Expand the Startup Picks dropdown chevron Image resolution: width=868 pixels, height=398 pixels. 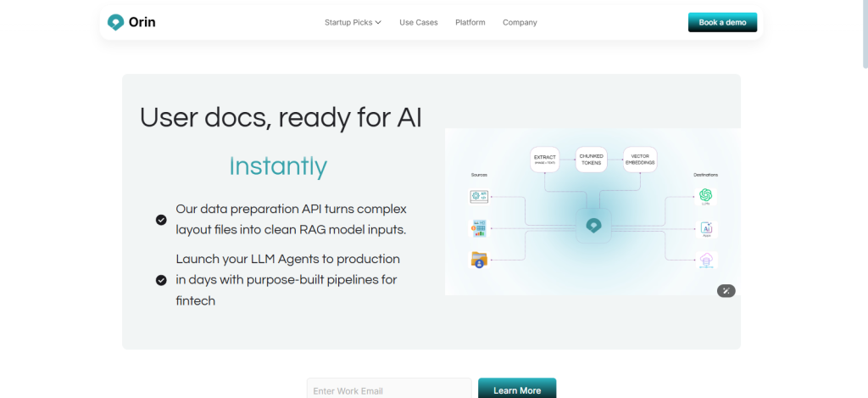click(x=378, y=23)
